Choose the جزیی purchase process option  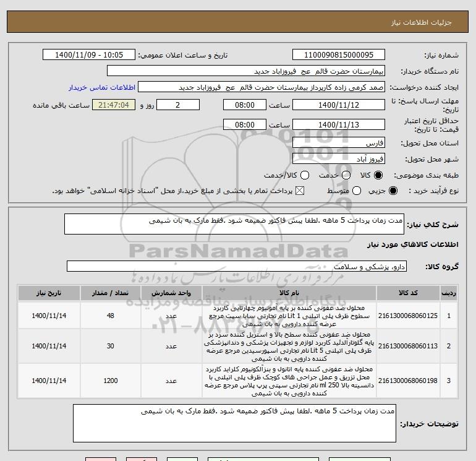[x=393, y=191]
